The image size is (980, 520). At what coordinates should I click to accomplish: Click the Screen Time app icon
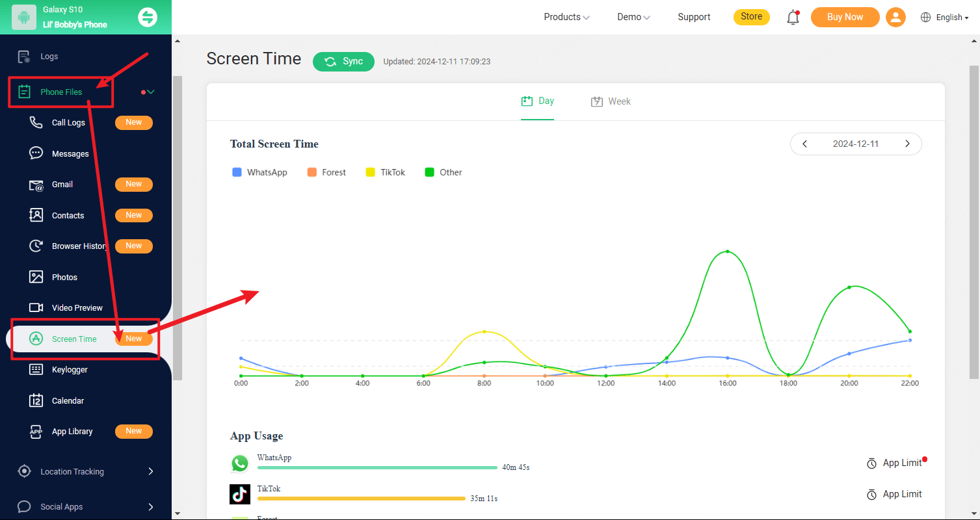(x=36, y=339)
